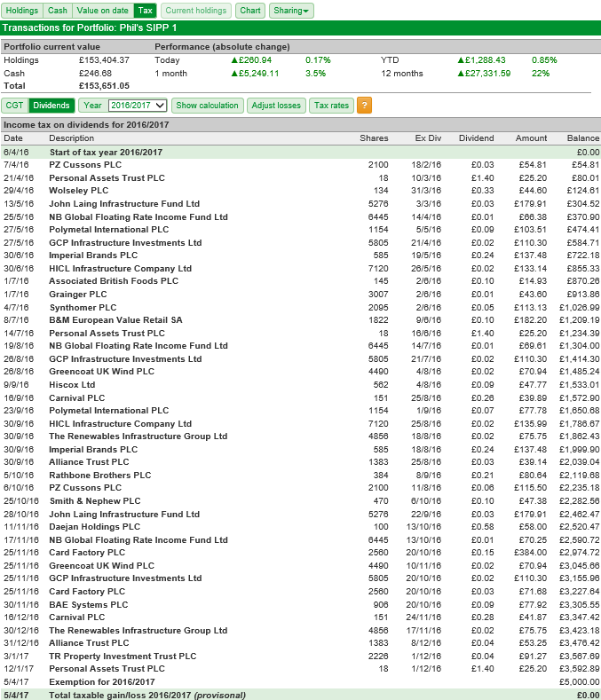Click Grainger PLC entry
Image resolution: width=601 pixels, height=700 pixels.
[78, 295]
